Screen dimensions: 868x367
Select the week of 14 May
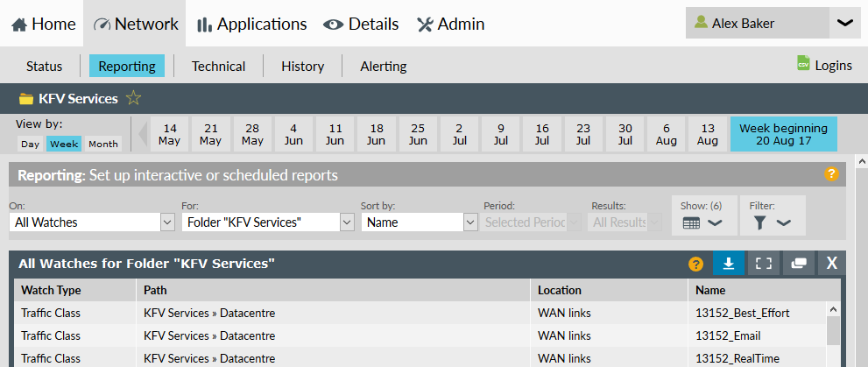pyautogui.click(x=169, y=134)
